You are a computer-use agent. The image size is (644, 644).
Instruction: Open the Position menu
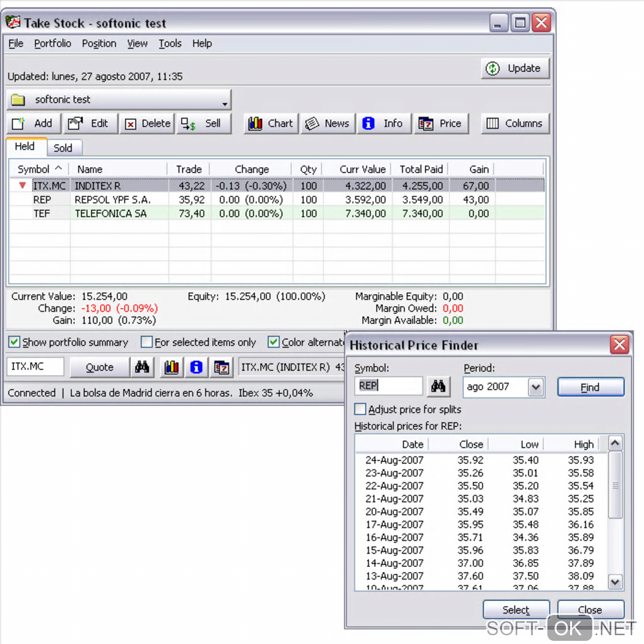[99, 43]
